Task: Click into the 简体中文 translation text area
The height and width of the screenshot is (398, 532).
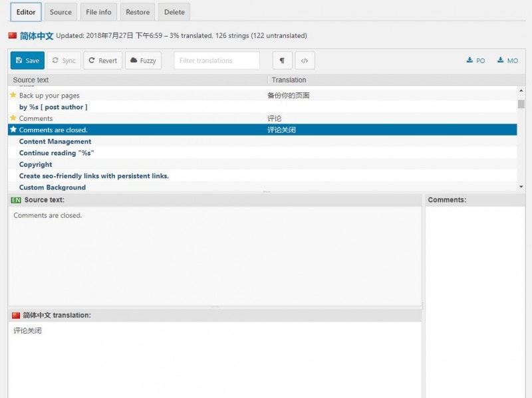Action: 214,359
